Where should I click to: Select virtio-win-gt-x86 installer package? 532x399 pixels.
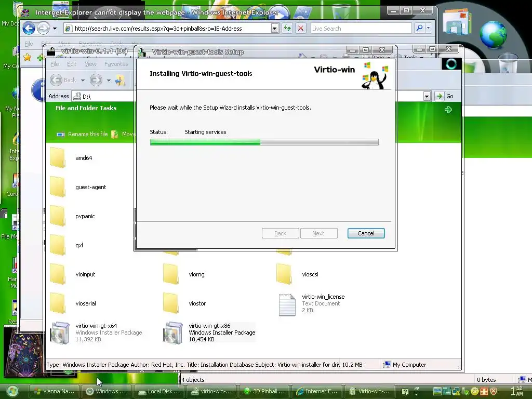coord(209,332)
